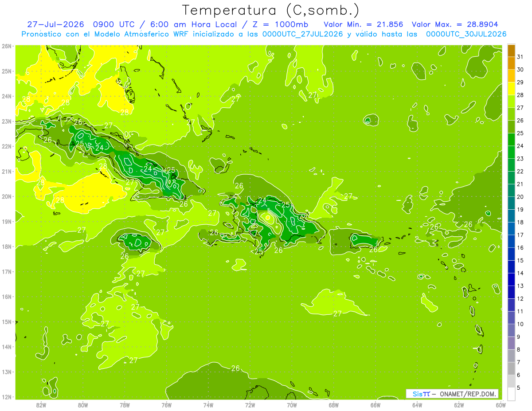Image resolution: width=532 pixels, height=411 pixels.
Task: Select the date text "27-Jul-2026"
Action: (56, 24)
